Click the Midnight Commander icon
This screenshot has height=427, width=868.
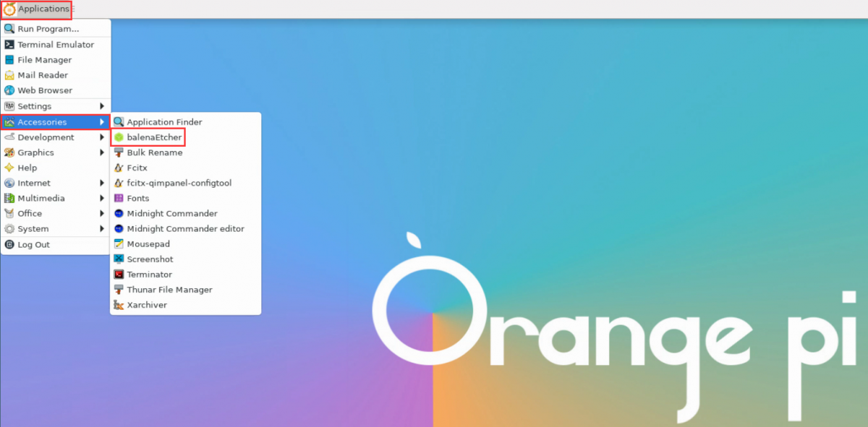click(x=119, y=213)
